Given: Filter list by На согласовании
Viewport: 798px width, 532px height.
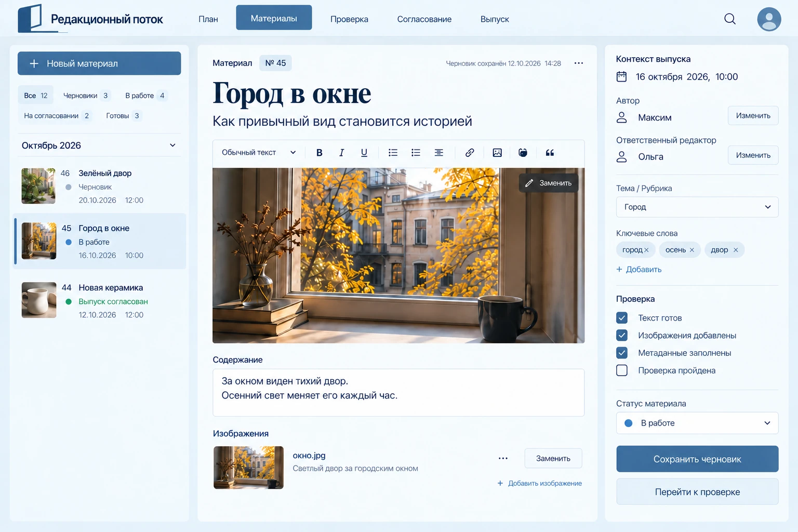Looking at the screenshot, I should [56, 116].
